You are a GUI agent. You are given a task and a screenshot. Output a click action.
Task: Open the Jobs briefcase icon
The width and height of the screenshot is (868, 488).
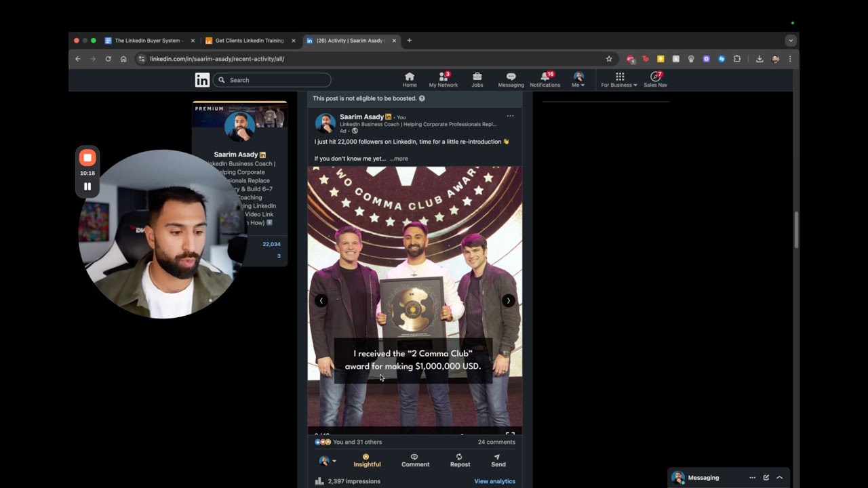point(477,79)
